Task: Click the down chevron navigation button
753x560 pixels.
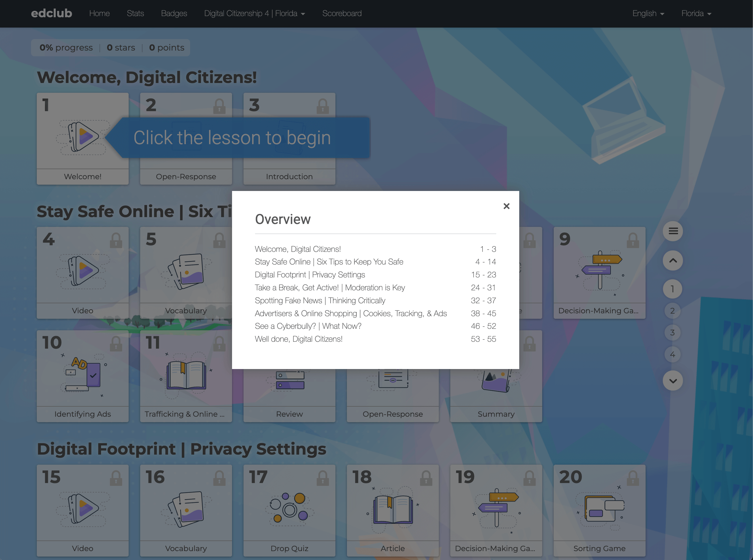Action: click(673, 381)
